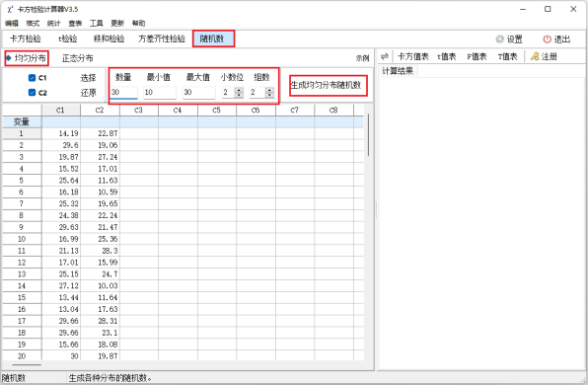Open the F值表 lookup

[477, 56]
